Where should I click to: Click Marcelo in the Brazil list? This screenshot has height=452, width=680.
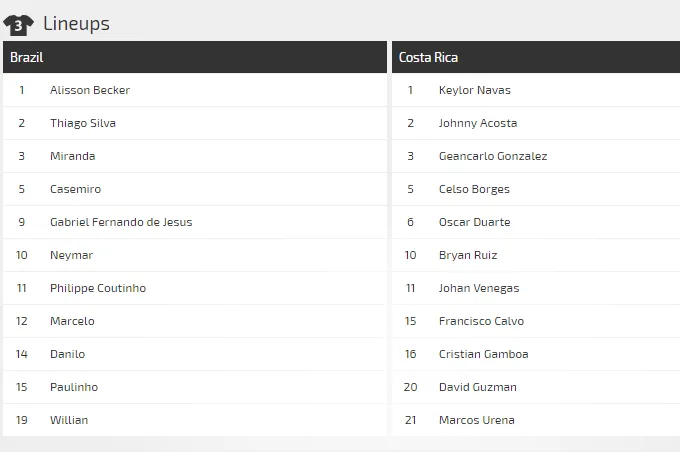tap(72, 321)
